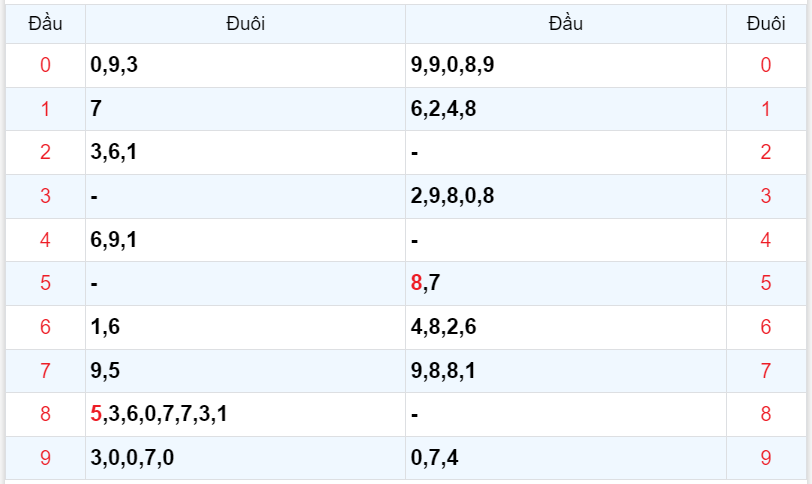Image resolution: width=812 pixels, height=484 pixels.
Task: Click the red highlighted 8 in the 8,7 cell
Action: 416,283
